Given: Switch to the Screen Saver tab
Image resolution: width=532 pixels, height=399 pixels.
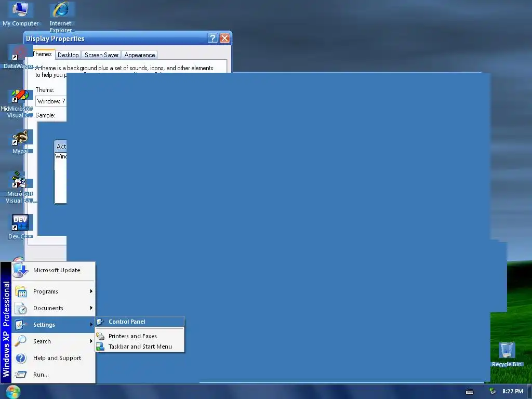Looking at the screenshot, I should coord(101,55).
